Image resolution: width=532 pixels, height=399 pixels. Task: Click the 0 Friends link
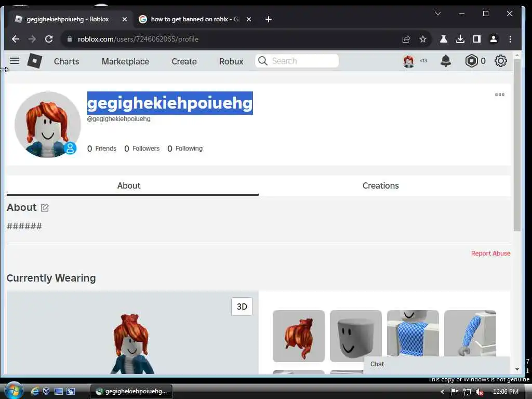click(102, 149)
